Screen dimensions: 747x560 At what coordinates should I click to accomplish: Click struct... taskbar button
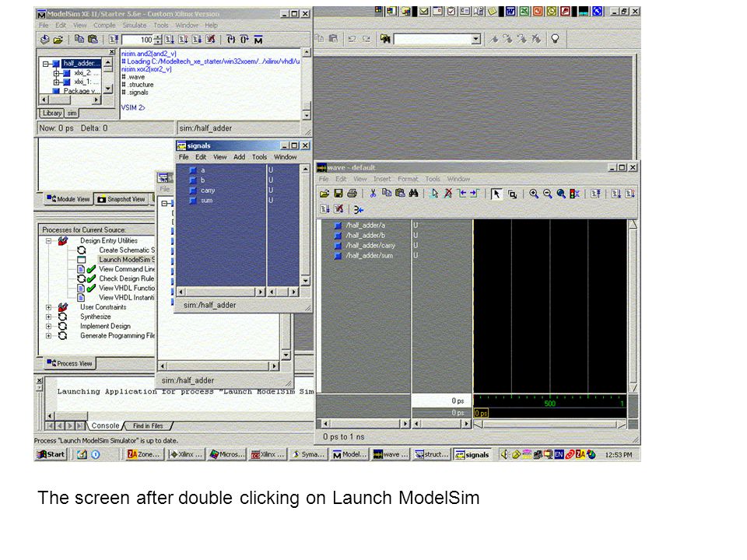431,454
